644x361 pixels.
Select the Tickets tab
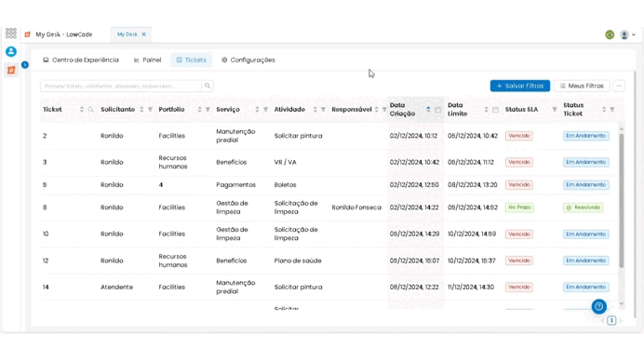click(192, 60)
